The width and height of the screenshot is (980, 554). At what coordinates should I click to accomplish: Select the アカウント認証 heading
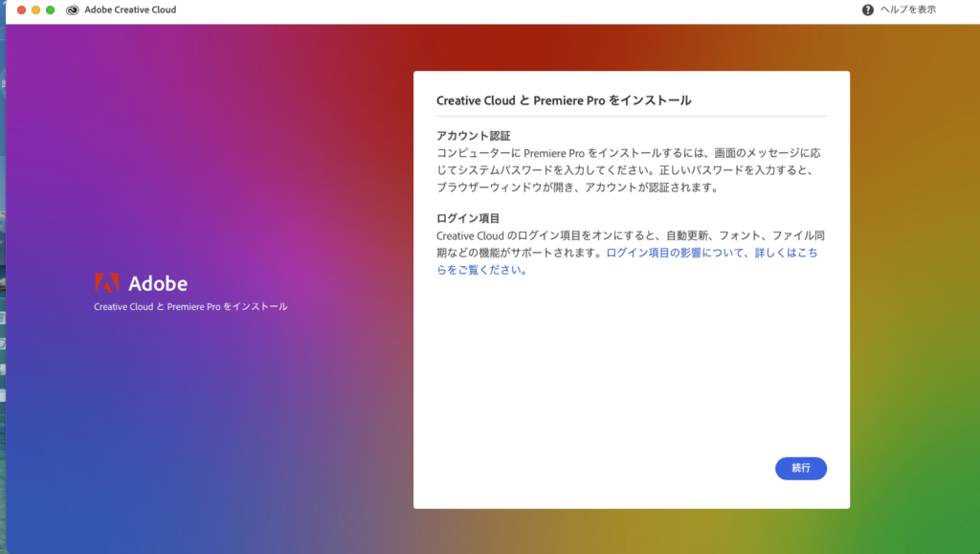tap(473, 136)
